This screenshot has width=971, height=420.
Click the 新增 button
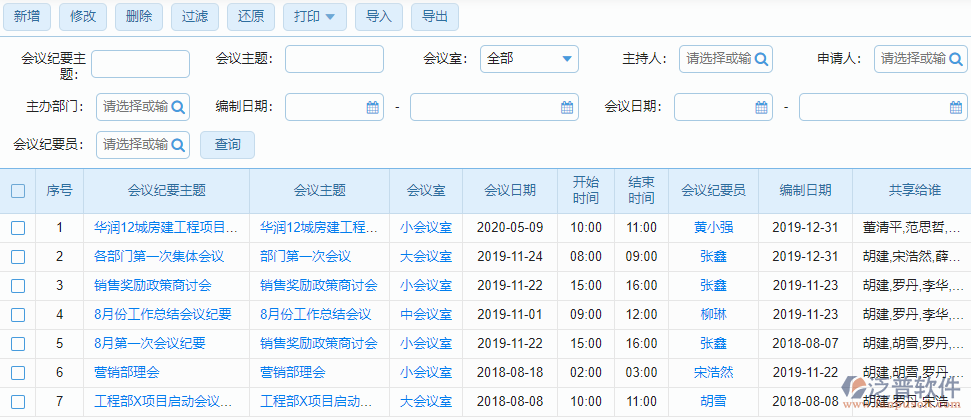(x=27, y=17)
